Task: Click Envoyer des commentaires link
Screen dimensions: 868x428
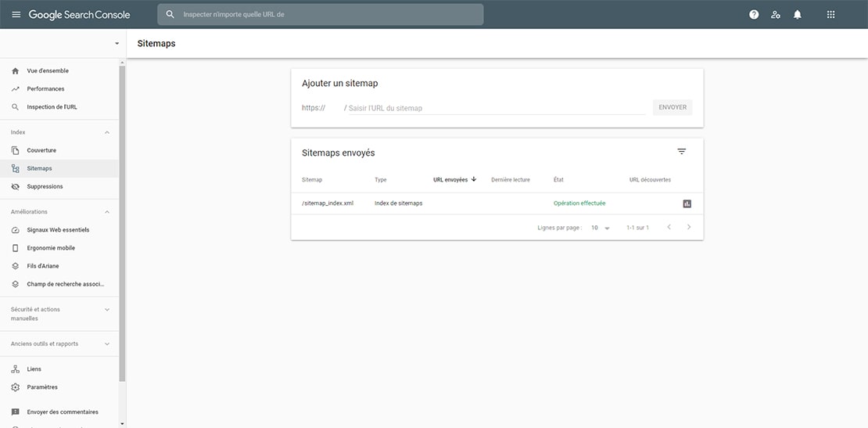Action: tap(63, 412)
